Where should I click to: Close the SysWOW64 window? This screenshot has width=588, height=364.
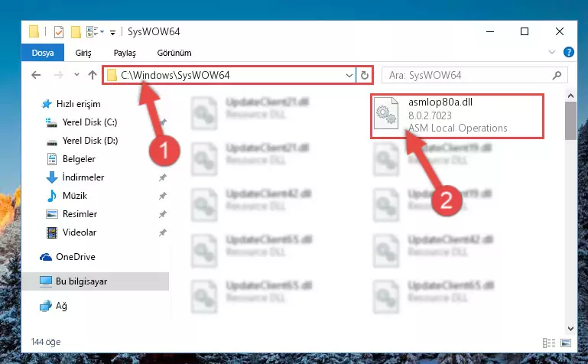pos(560,31)
